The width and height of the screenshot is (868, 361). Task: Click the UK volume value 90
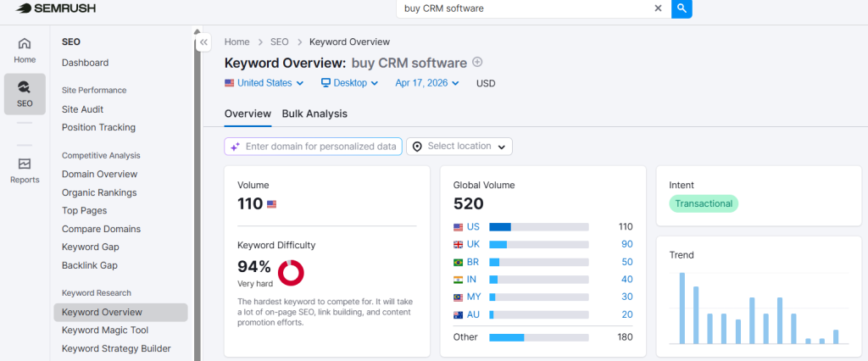point(626,244)
